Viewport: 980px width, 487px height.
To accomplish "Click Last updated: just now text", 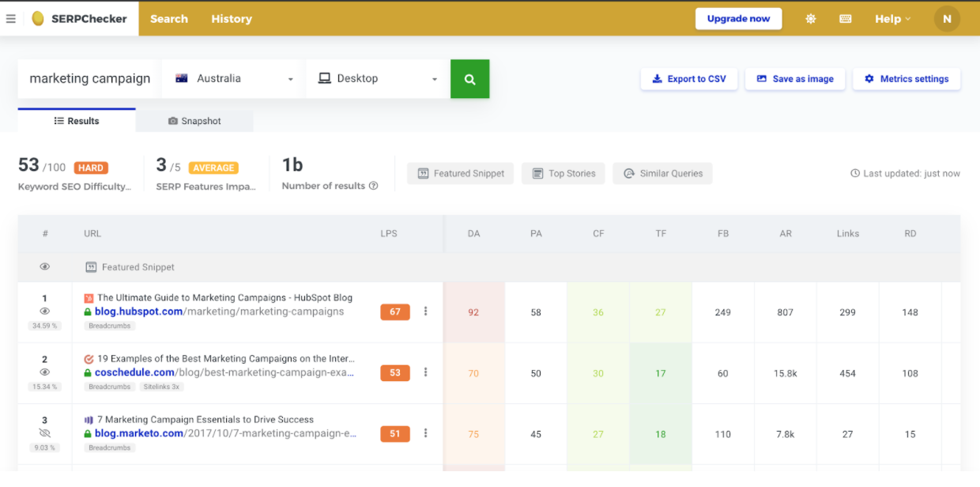I will [911, 174].
